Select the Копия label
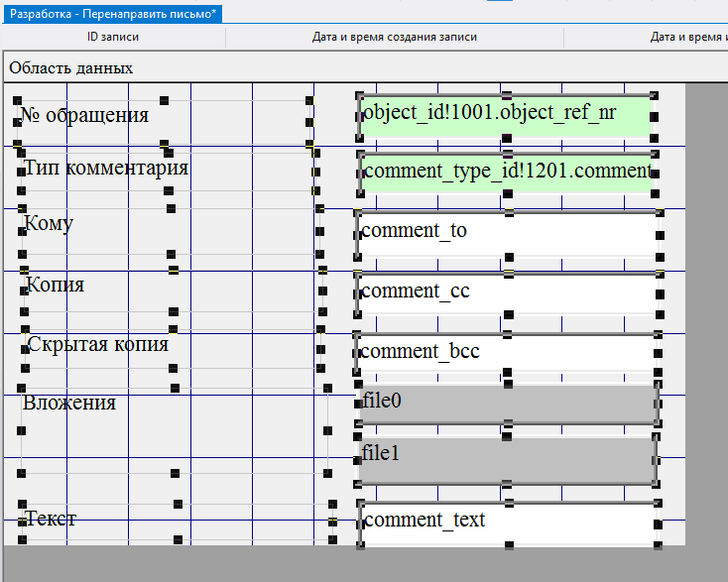 56,285
